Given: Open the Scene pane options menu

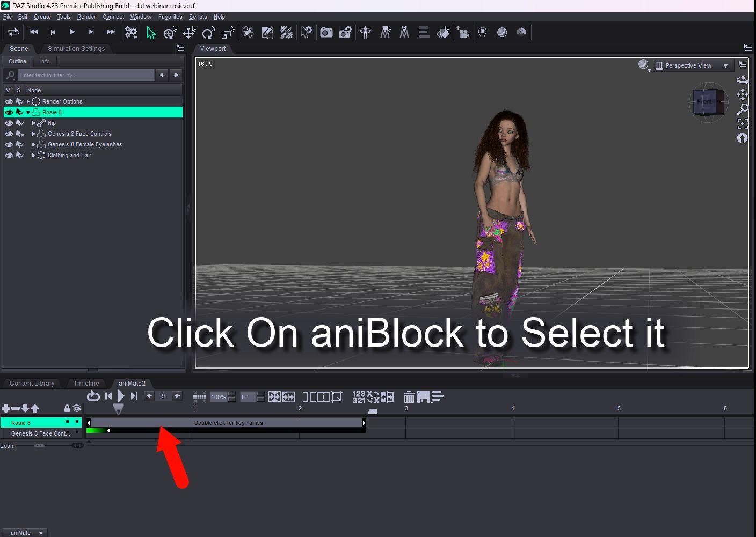Looking at the screenshot, I should [x=180, y=48].
